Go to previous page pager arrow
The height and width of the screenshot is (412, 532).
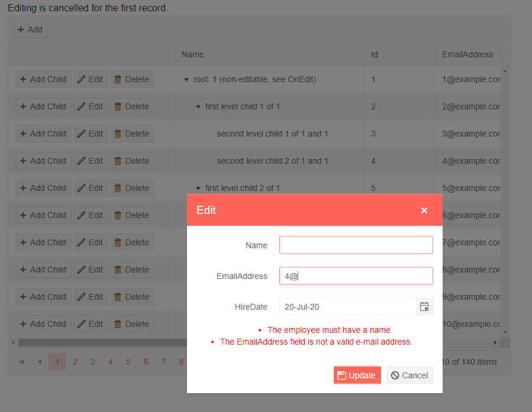pos(40,362)
